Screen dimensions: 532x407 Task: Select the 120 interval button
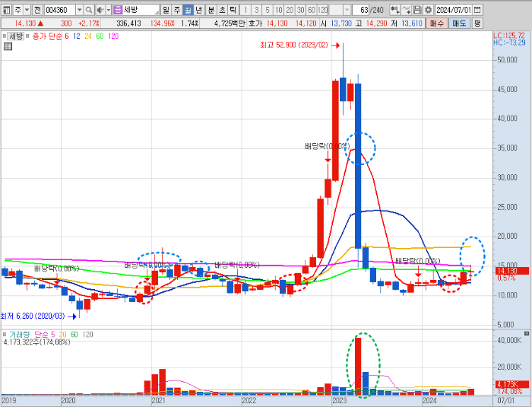pos(323,10)
